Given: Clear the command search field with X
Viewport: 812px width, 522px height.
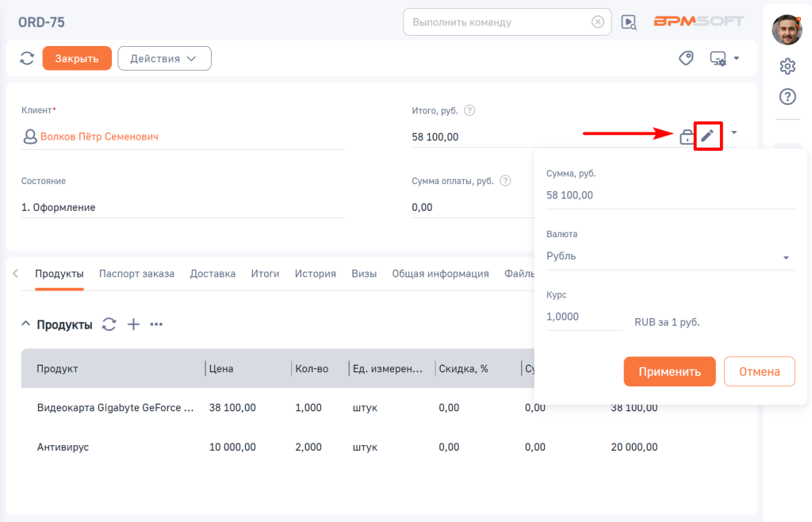Looking at the screenshot, I should [x=598, y=22].
